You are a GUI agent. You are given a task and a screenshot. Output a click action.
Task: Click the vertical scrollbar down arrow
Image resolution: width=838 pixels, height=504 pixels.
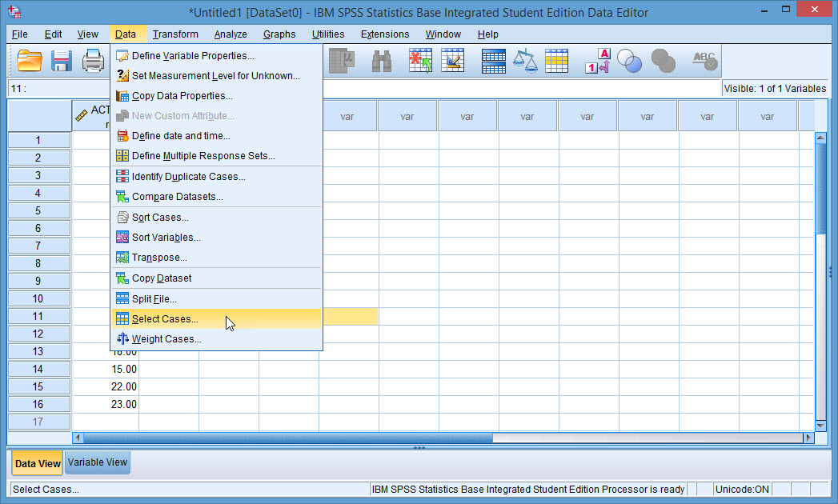pos(821,426)
